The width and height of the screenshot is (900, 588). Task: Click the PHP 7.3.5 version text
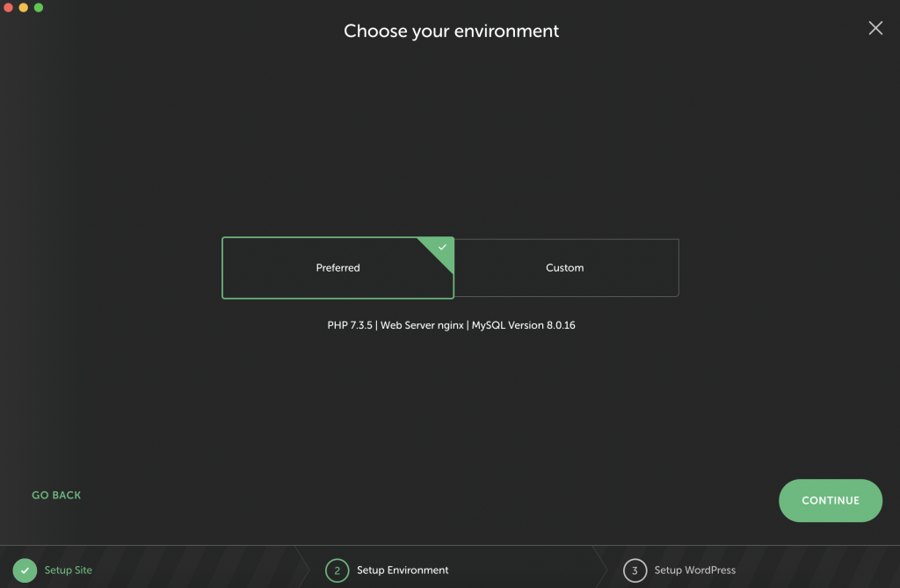[x=350, y=325]
